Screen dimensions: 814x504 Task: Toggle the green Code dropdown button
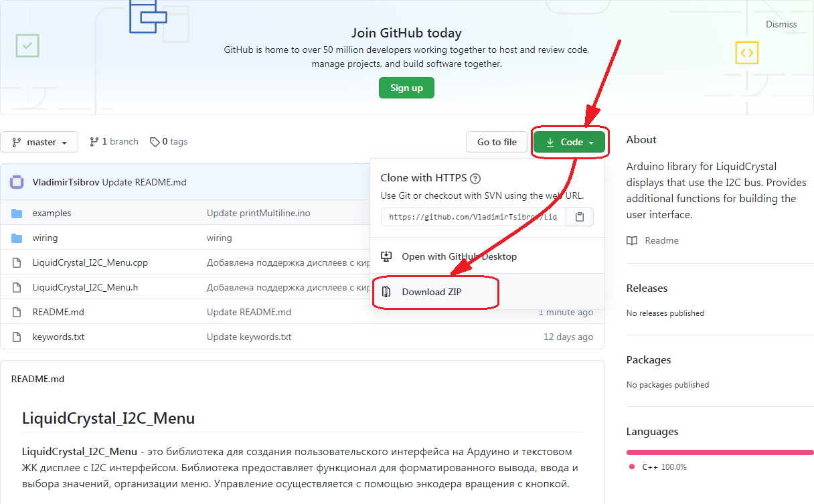pyautogui.click(x=570, y=142)
